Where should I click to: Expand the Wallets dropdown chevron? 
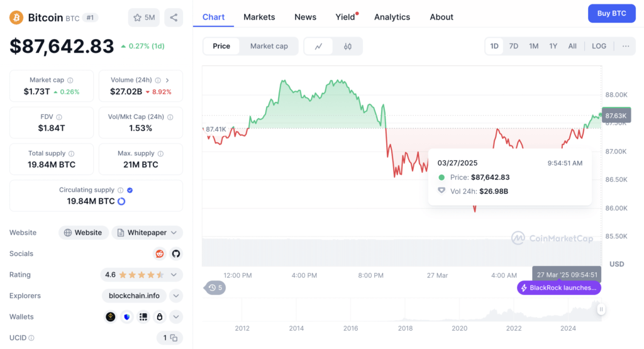(x=176, y=316)
